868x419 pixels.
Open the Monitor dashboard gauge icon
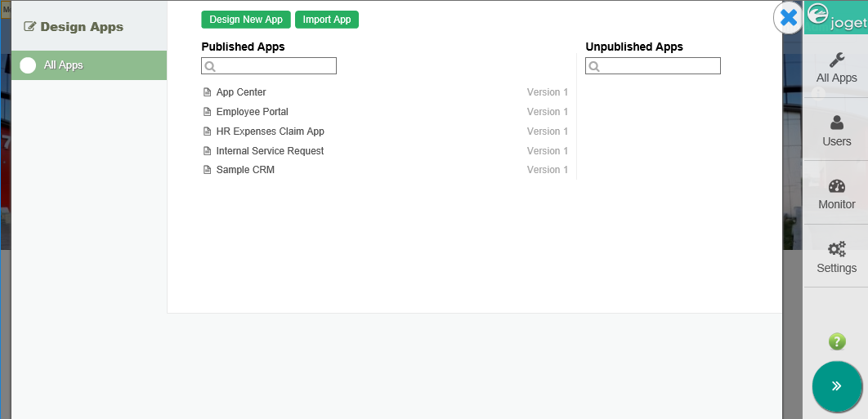(x=836, y=186)
